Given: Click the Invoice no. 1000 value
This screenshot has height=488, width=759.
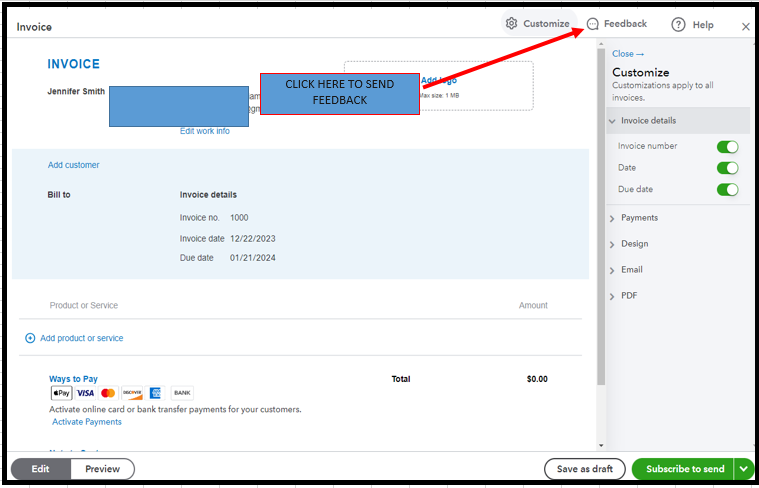Looking at the screenshot, I should click(x=239, y=218).
